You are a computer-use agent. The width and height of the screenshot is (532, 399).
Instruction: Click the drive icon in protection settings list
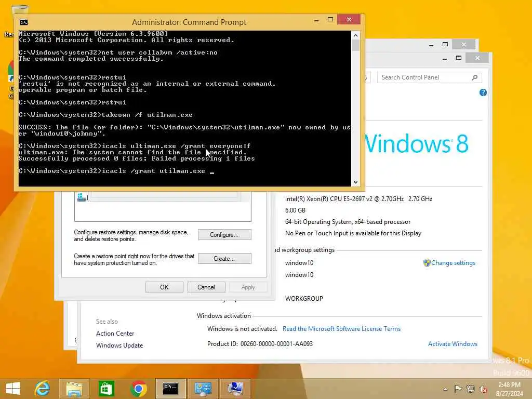82,197
